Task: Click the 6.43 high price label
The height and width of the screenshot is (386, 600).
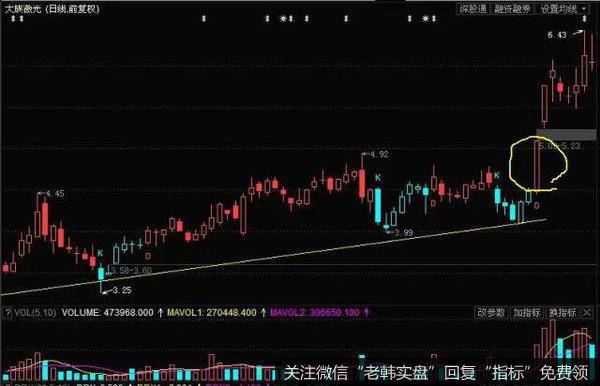Action: [x=557, y=35]
